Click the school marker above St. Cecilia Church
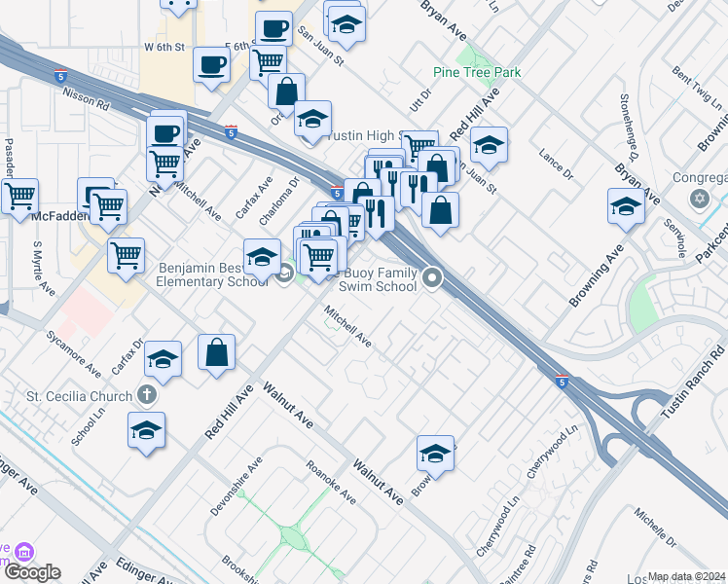This screenshot has height=584, width=728. [x=163, y=362]
